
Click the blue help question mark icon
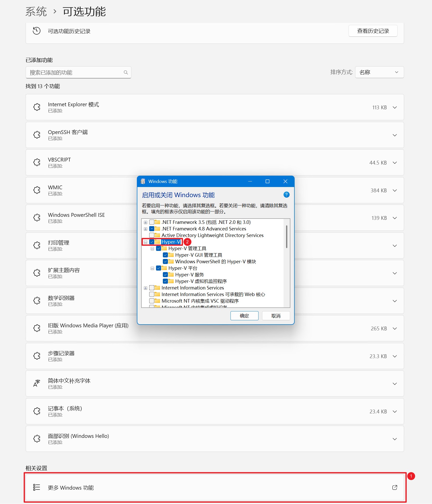pos(286,195)
